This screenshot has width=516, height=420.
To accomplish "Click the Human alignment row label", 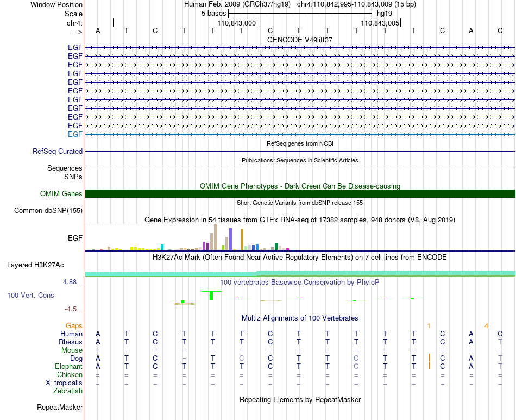I will tap(71, 334).
